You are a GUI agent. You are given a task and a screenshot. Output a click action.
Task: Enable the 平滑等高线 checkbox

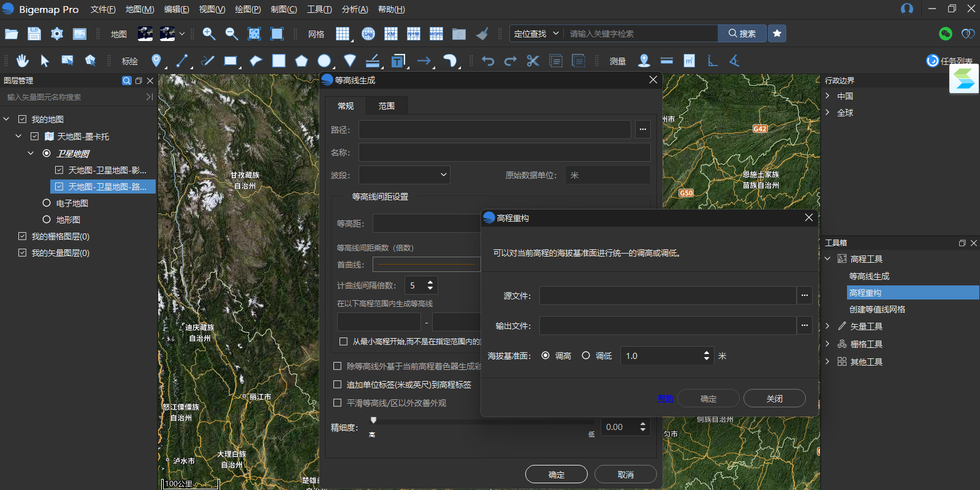coord(337,403)
